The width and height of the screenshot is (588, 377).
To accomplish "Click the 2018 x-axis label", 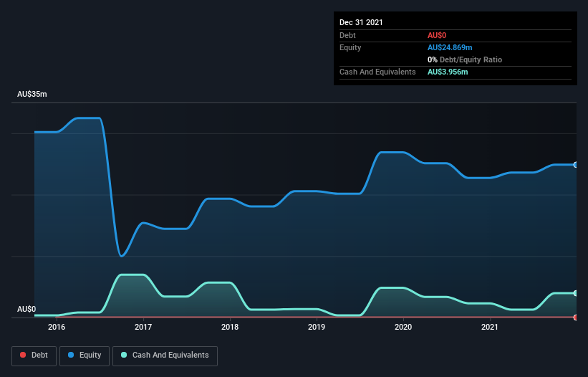I will (x=230, y=327).
